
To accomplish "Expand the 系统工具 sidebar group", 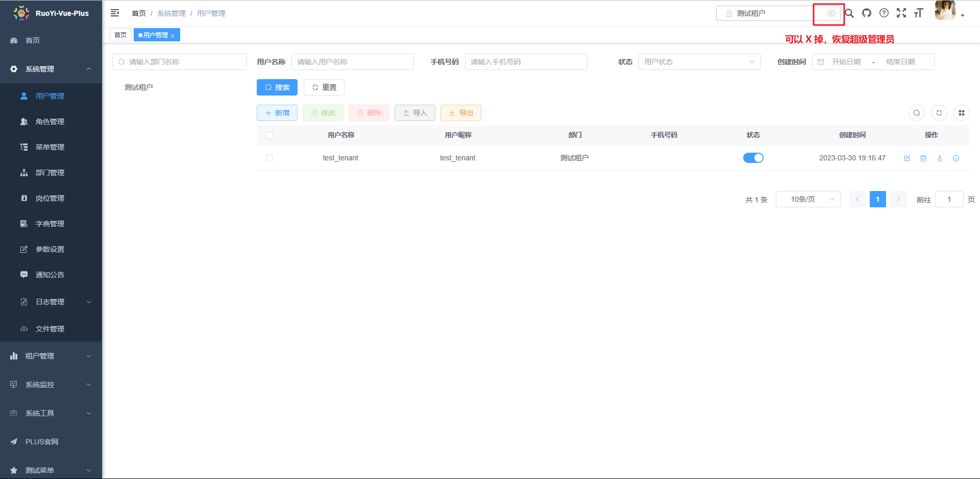I will point(51,413).
